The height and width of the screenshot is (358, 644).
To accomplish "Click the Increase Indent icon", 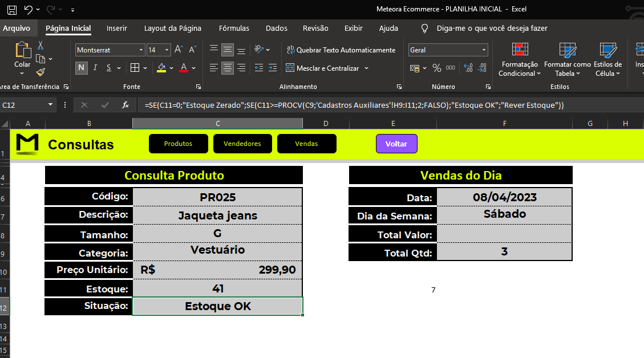I will 273,68.
